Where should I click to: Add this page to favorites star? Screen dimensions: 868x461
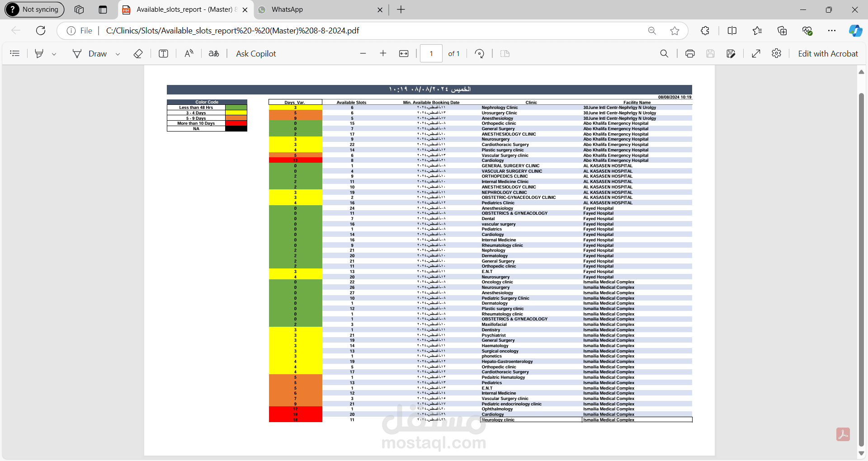click(675, 31)
